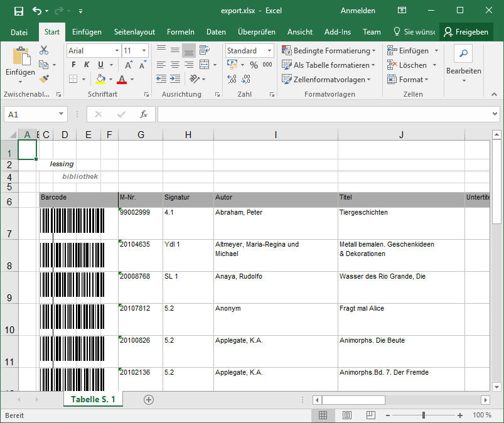The image size is (504, 423).
Task: Expand the Standard number format dropdown
Action: (x=270, y=51)
